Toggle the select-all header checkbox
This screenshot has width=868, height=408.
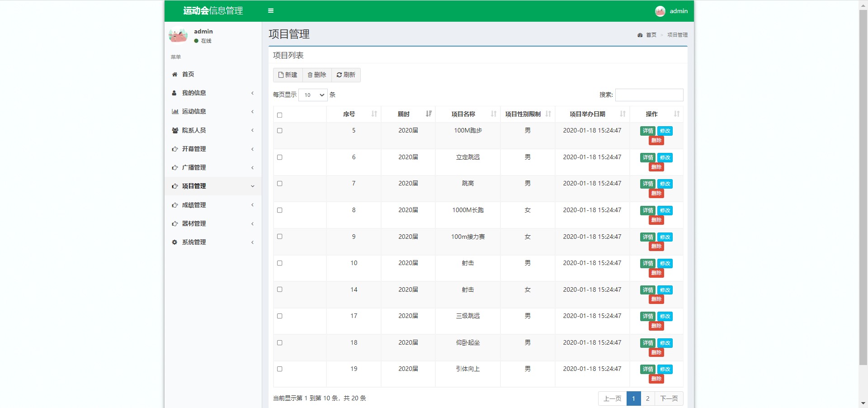280,115
